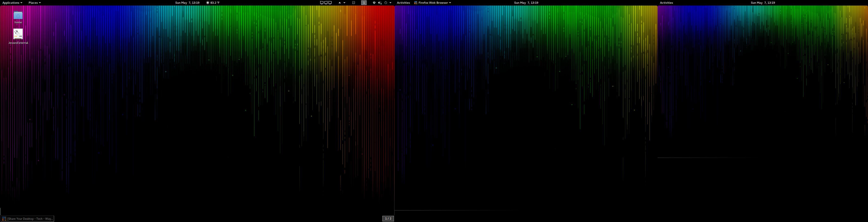This screenshot has height=222, width=868.
Task: Click the power button icon
Action: coord(386,3)
